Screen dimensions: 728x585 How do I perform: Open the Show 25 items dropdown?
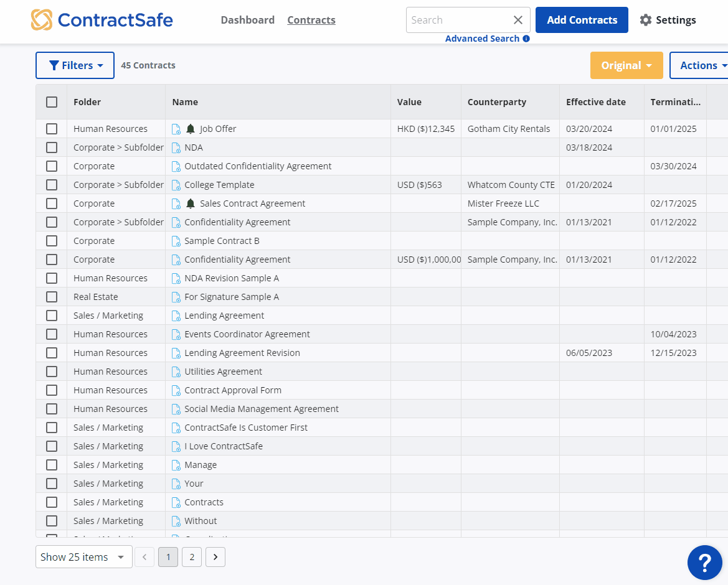[x=83, y=557]
